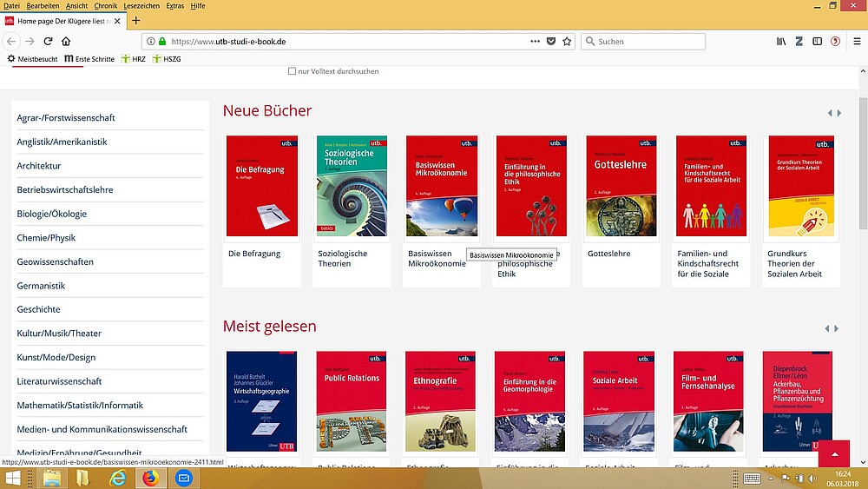Open the Firefox hamburger menu
868x489 pixels.
click(x=855, y=41)
